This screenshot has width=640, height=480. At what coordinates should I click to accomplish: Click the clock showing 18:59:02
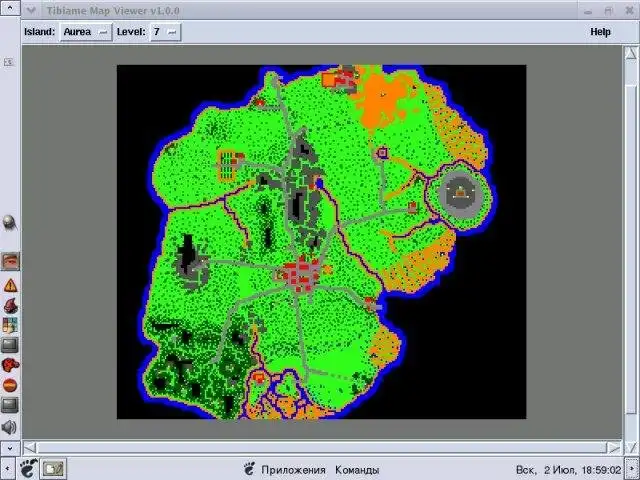568,470
